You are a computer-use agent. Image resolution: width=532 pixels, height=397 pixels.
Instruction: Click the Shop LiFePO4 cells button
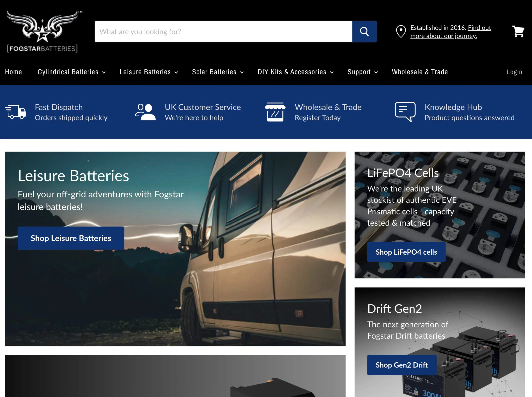tap(406, 252)
